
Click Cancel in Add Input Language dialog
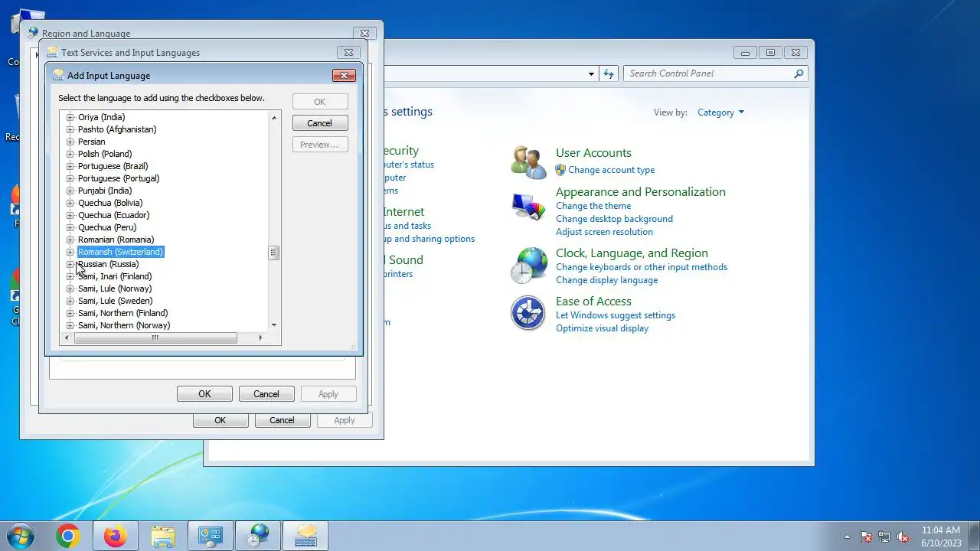click(x=320, y=123)
